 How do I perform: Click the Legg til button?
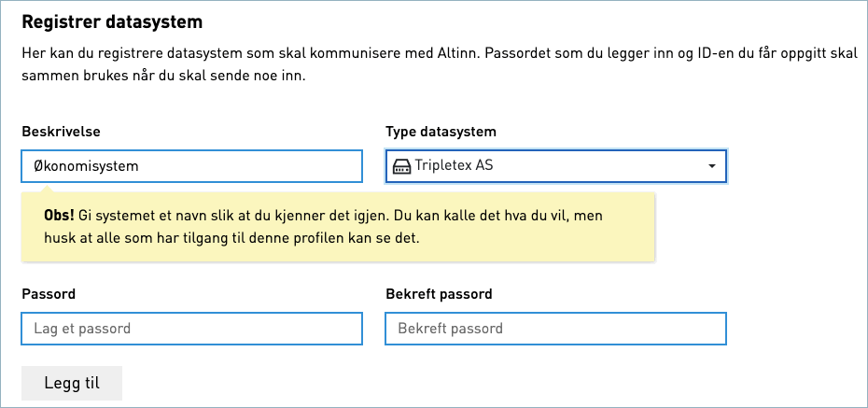click(72, 383)
